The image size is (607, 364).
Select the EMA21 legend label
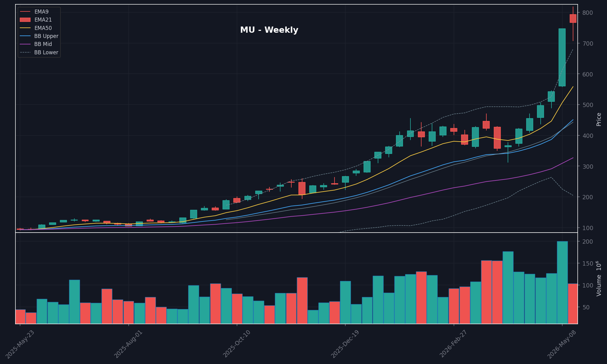[x=43, y=20]
